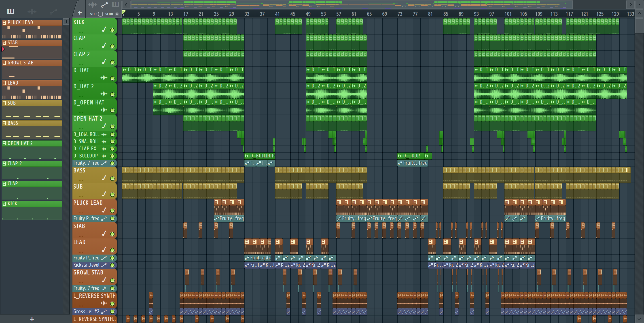Click the playhead start marker at bar 1
The height and width of the screenshot is (323, 644).
[123, 12]
